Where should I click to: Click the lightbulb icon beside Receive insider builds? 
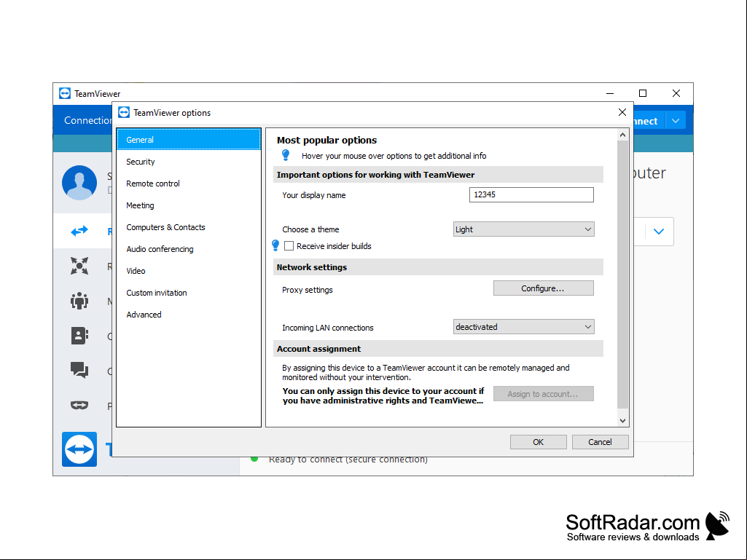pyautogui.click(x=275, y=245)
